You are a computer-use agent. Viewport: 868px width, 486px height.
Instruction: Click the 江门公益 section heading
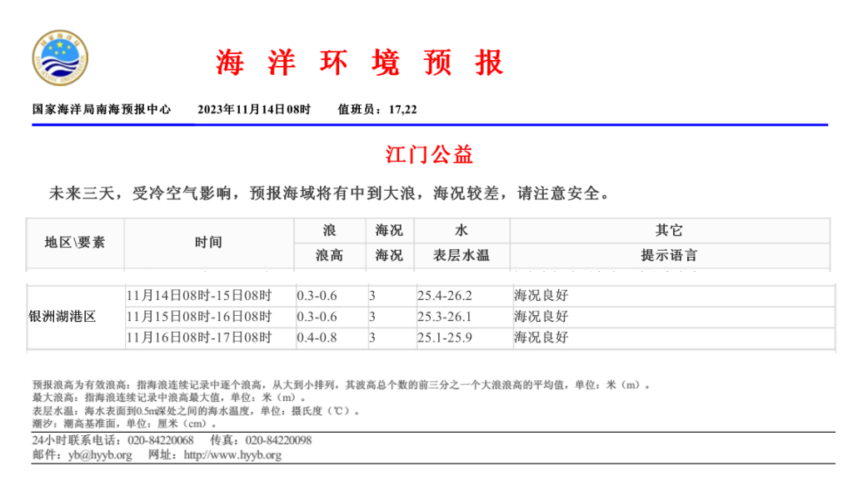pyautogui.click(x=430, y=154)
